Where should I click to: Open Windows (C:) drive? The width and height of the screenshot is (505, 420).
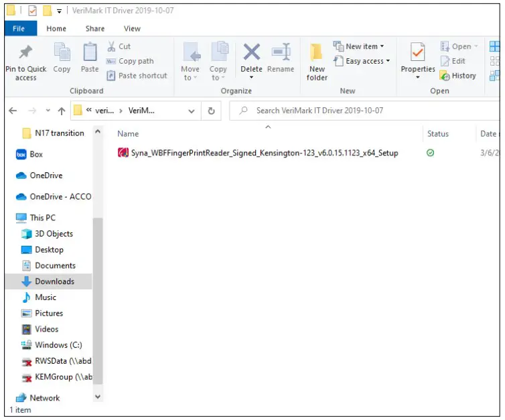[52, 345]
